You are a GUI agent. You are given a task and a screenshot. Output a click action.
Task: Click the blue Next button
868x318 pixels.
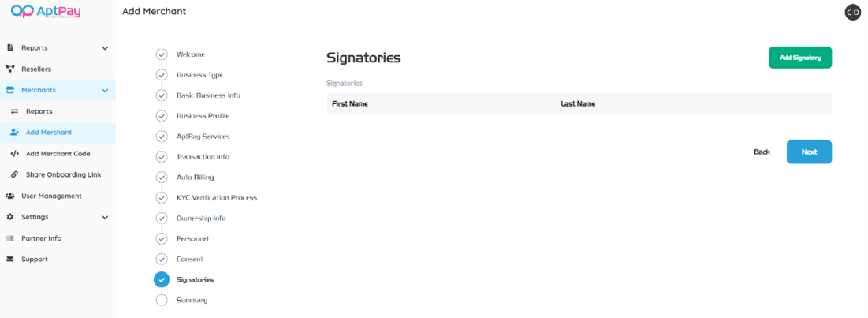click(809, 152)
